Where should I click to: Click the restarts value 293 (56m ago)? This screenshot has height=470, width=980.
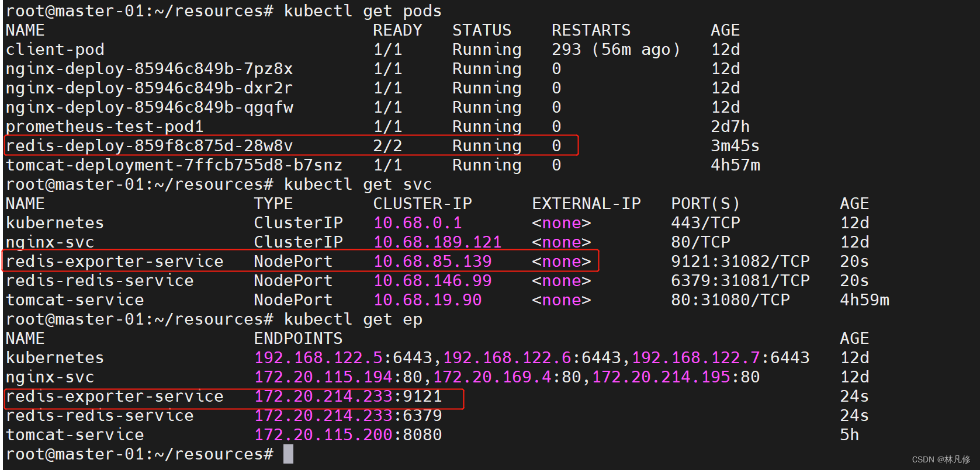pos(616,50)
